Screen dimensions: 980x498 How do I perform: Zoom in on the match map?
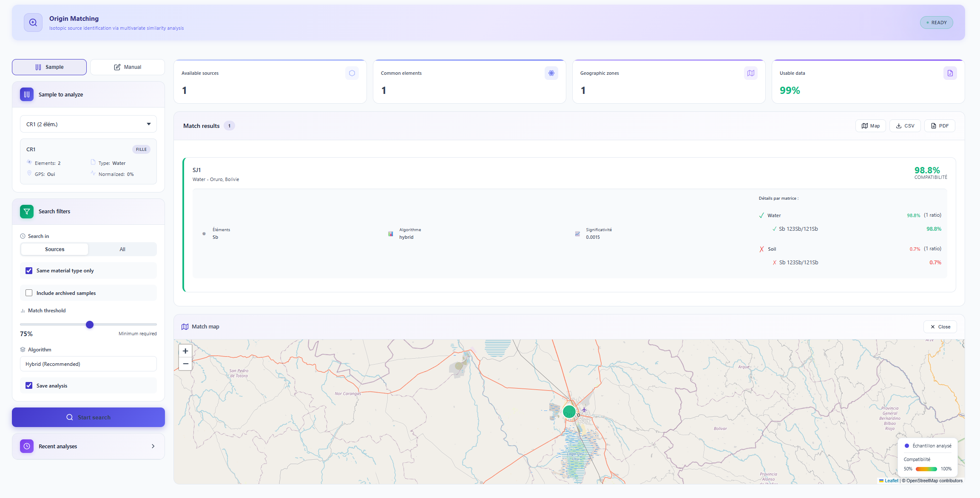point(185,351)
